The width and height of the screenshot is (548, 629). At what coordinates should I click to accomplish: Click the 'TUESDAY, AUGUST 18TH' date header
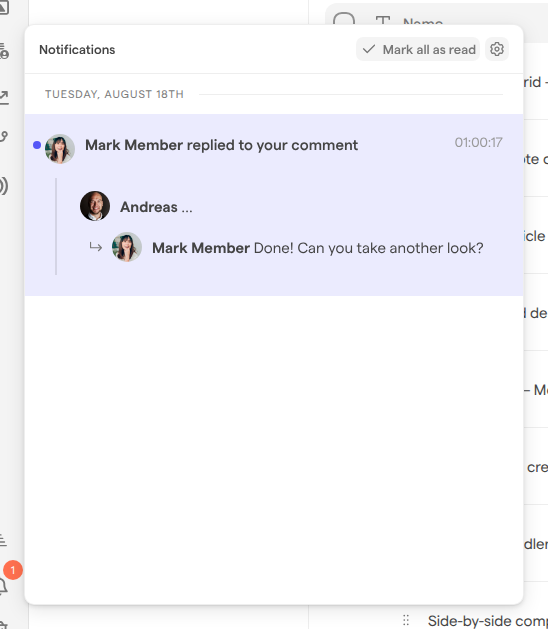(114, 94)
